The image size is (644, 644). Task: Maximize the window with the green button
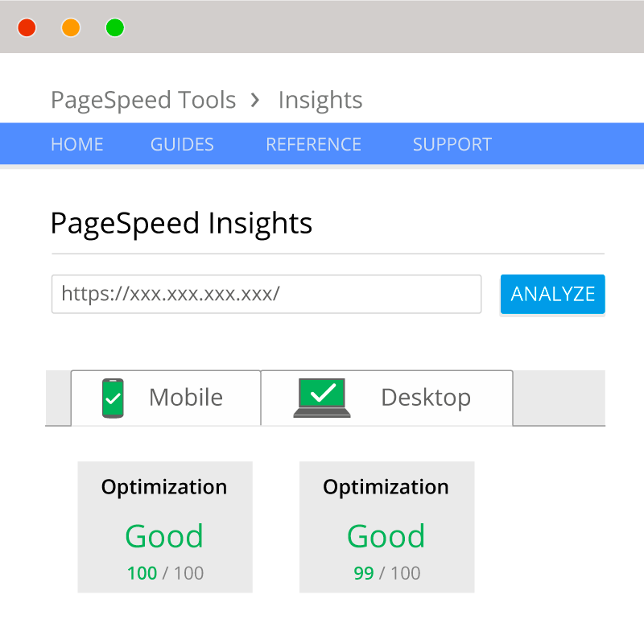click(115, 27)
